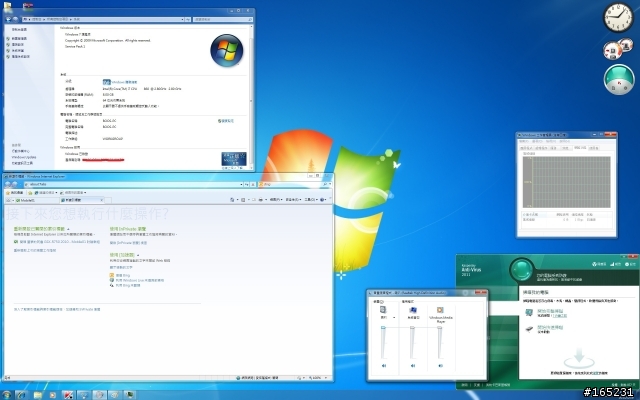Click the speaker device icon in Volume Mixer
The image size is (640, 400).
coord(383,310)
